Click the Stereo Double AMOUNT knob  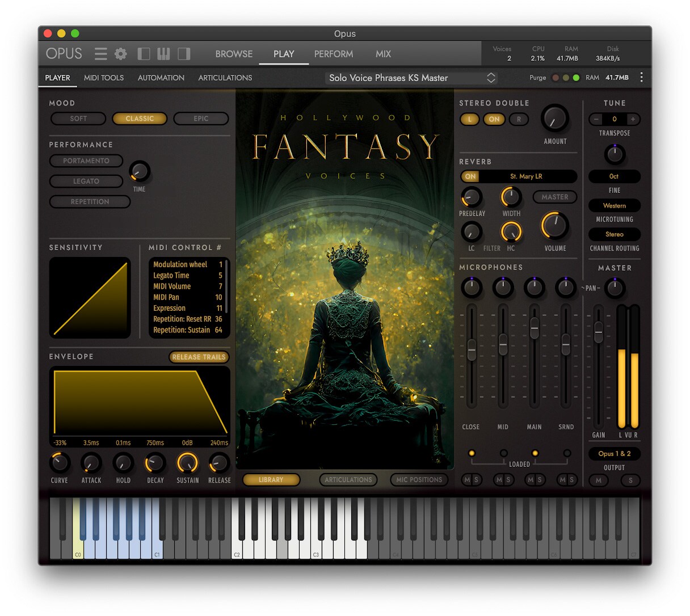tap(554, 119)
